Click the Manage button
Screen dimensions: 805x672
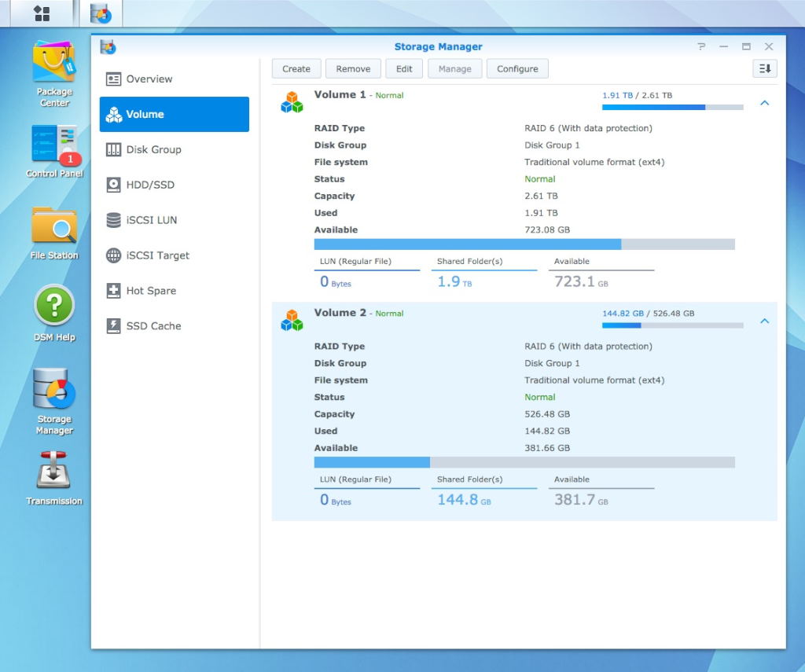click(455, 69)
